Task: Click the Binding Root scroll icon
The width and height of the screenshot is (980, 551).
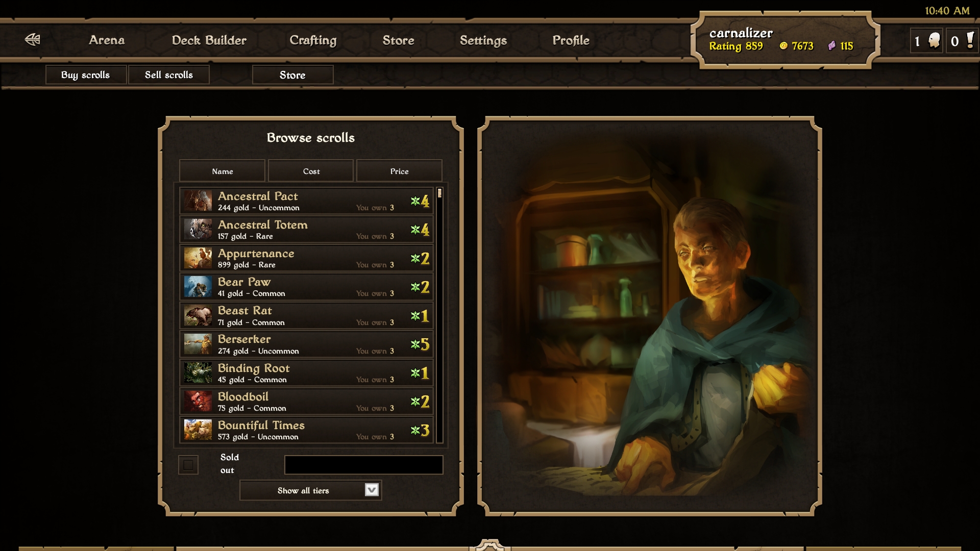Action: (x=197, y=373)
